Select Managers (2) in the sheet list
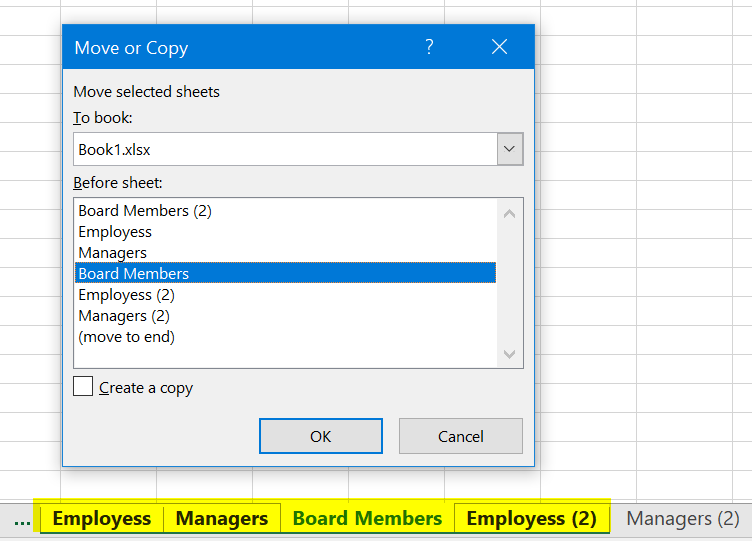 pos(124,316)
